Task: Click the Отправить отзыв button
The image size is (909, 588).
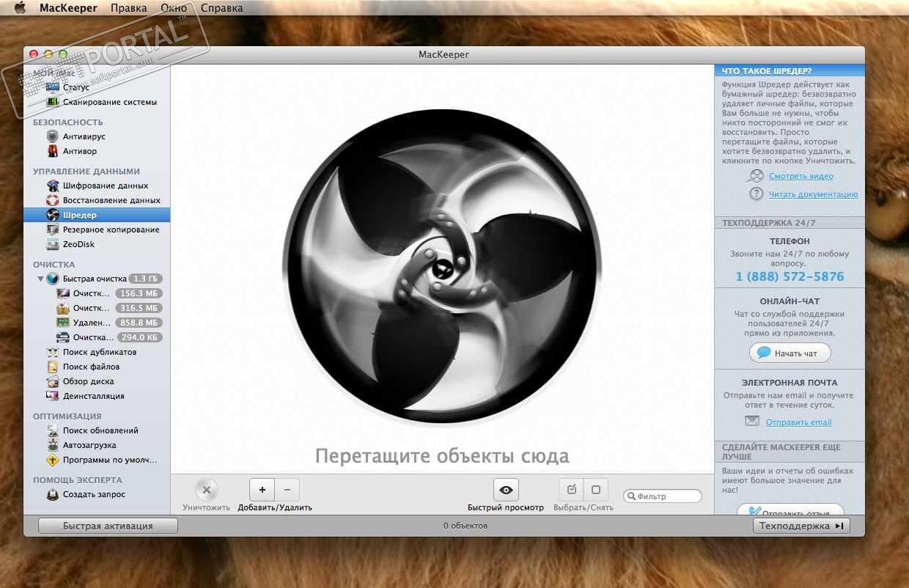Action: [790, 510]
